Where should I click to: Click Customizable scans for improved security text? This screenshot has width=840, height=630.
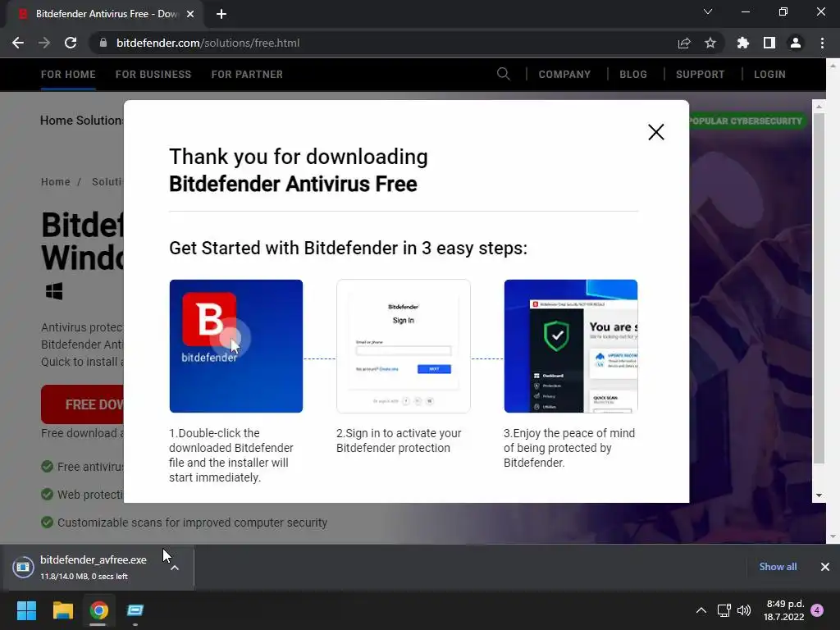pyautogui.click(x=192, y=523)
